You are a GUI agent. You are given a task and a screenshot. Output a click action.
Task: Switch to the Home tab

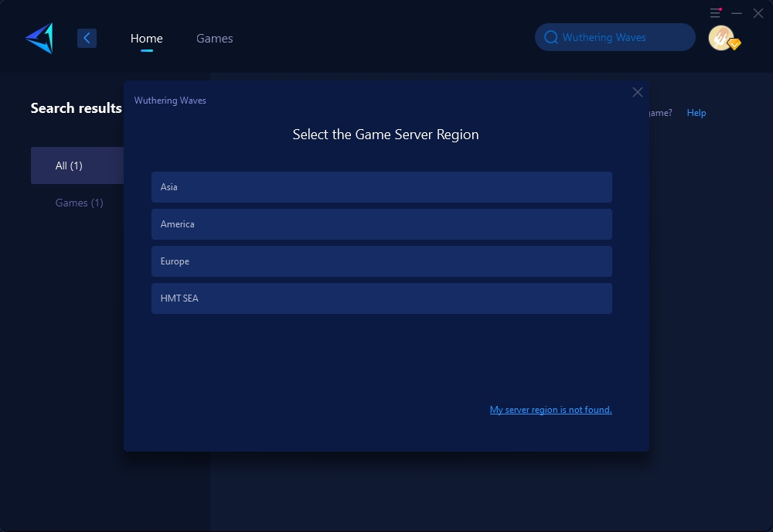tap(146, 38)
